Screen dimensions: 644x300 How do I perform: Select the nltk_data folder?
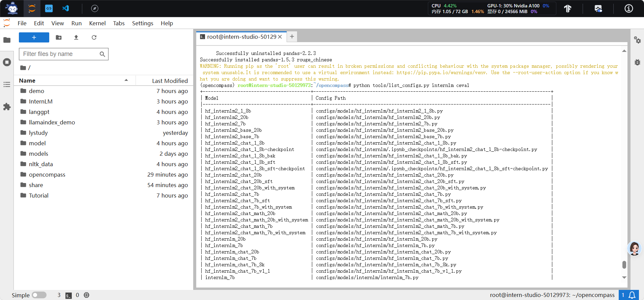pyautogui.click(x=104, y=164)
